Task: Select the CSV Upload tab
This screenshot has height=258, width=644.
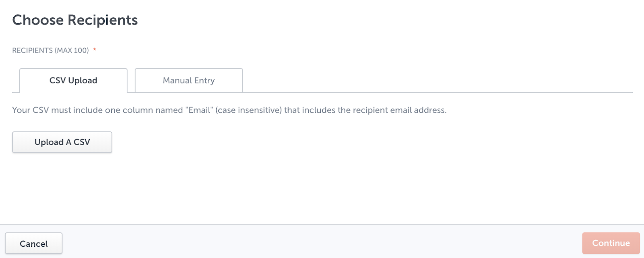Action: [x=73, y=80]
